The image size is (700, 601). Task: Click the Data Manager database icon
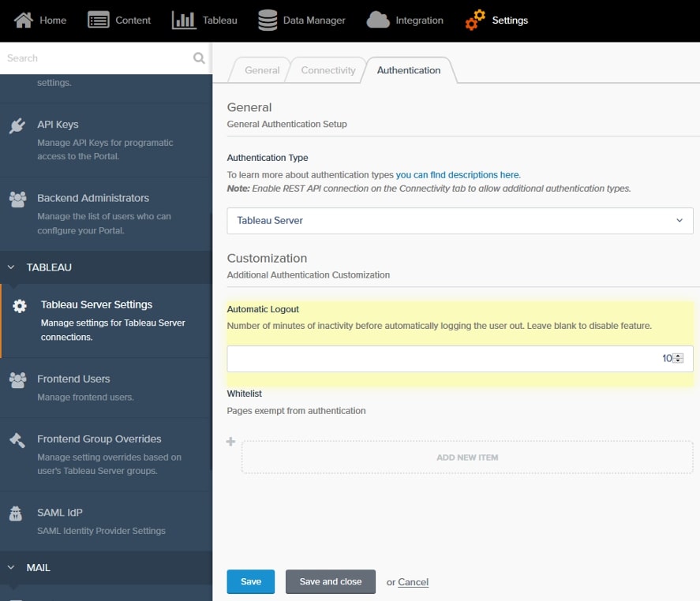[268, 20]
